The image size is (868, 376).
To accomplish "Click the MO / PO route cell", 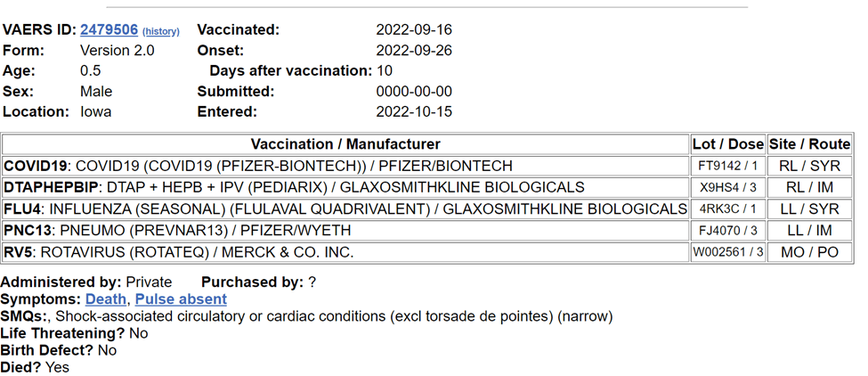I will click(x=810, y=252).
